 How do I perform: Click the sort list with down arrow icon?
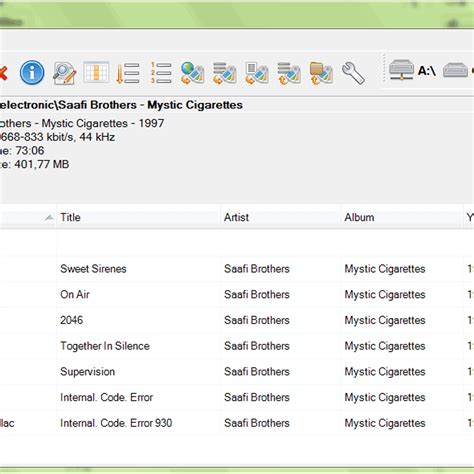point(128,73)
